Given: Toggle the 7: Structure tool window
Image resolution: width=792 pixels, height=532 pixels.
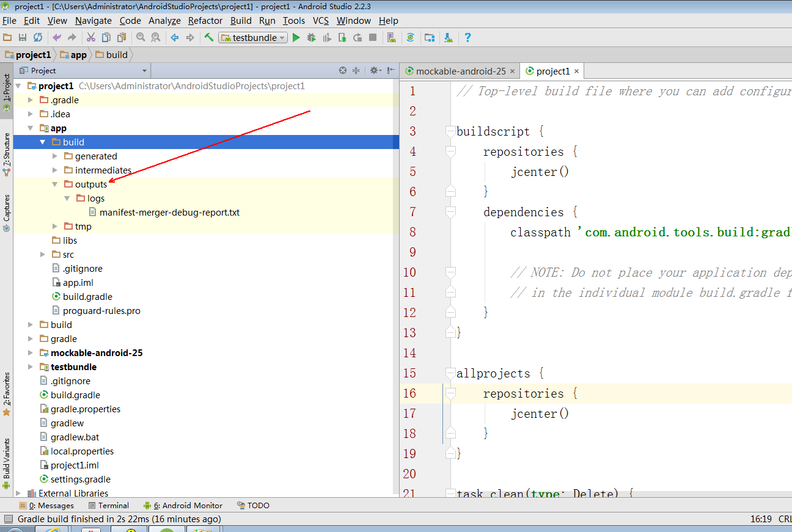Looking at the screenshot, I should pos(6,154).
